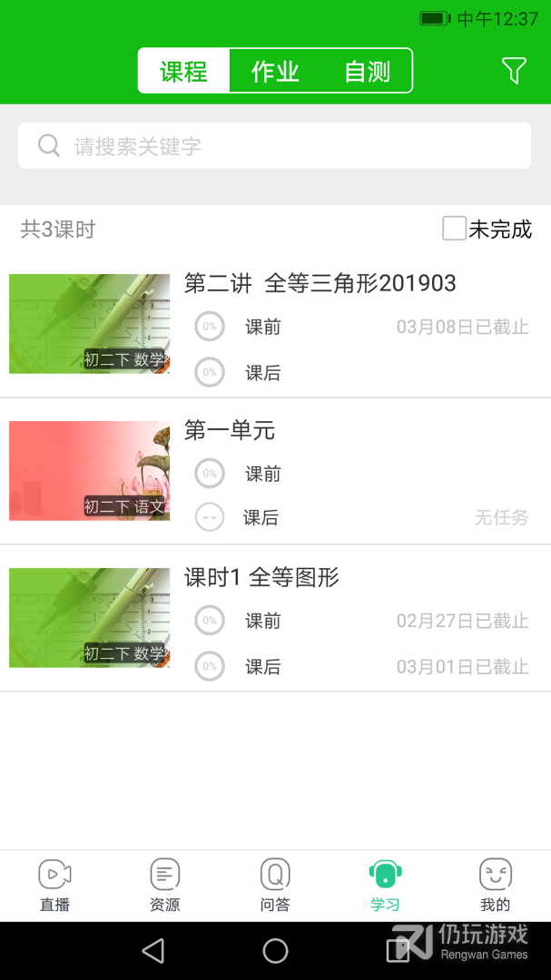Select the 直播 live stream icon
The width and height of the screenshot is (551, 980).
(x=54, y=877)
